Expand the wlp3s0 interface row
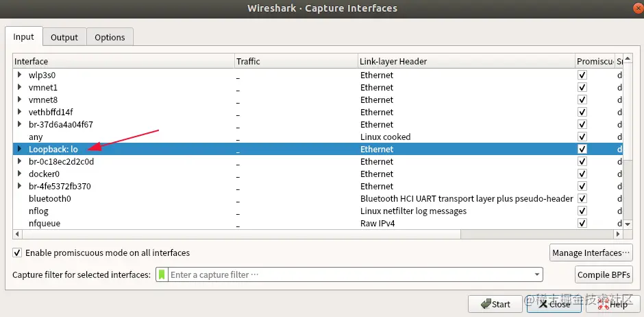The height and width of the screenshot is (317, 644). [19, 75]
